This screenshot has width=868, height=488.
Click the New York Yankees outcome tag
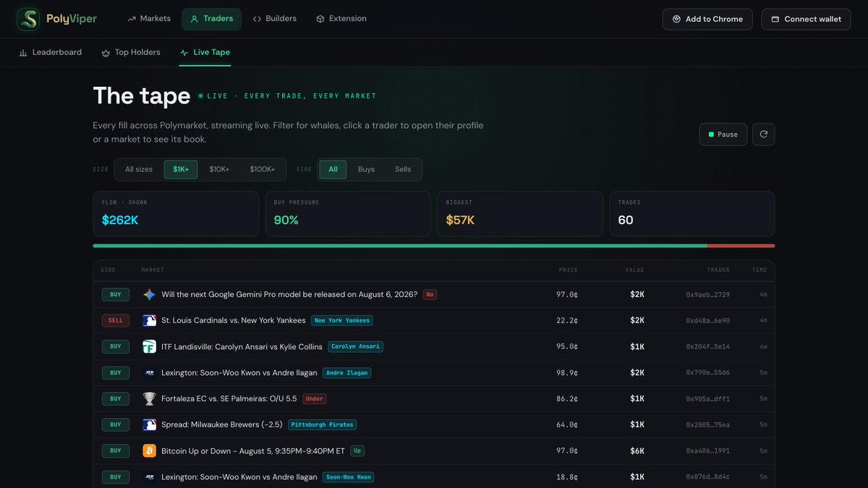pyautogui.click(x=342, y=320)
